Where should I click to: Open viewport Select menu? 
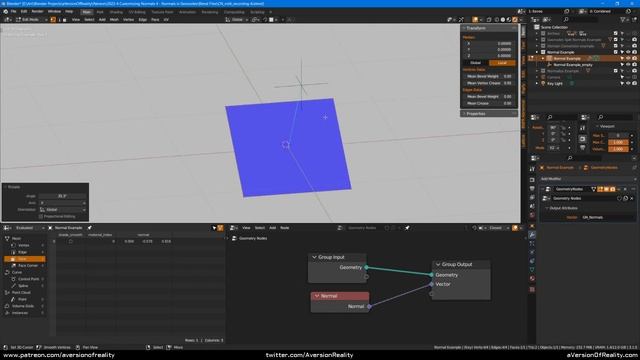pos(89,20)
